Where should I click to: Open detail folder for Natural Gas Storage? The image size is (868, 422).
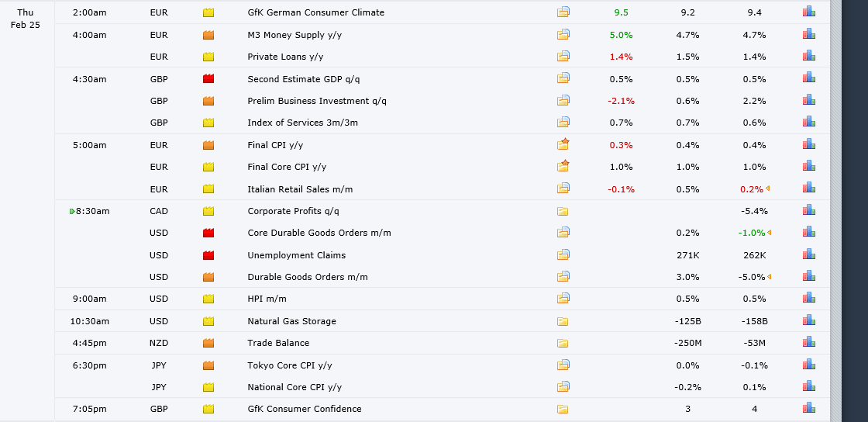point(563,321)
